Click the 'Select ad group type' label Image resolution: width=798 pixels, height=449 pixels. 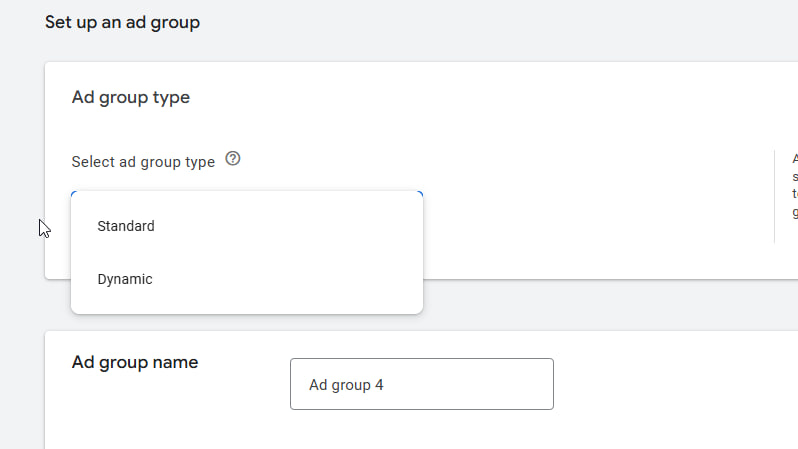click(143, 162)
